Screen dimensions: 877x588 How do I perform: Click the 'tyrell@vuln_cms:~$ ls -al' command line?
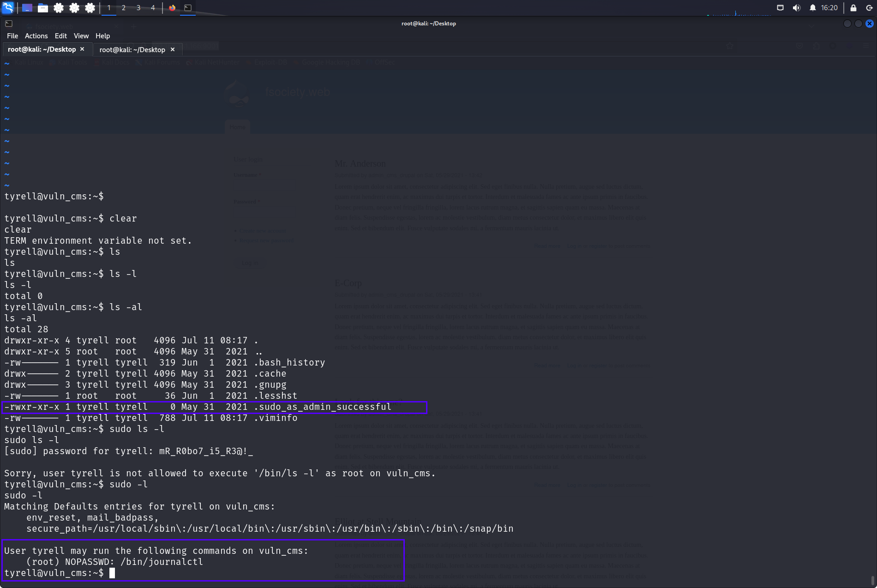73,307
